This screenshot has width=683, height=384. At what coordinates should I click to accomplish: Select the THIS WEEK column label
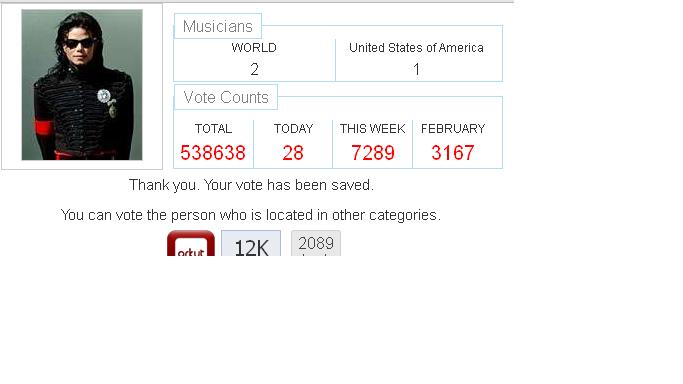point(373,128)
